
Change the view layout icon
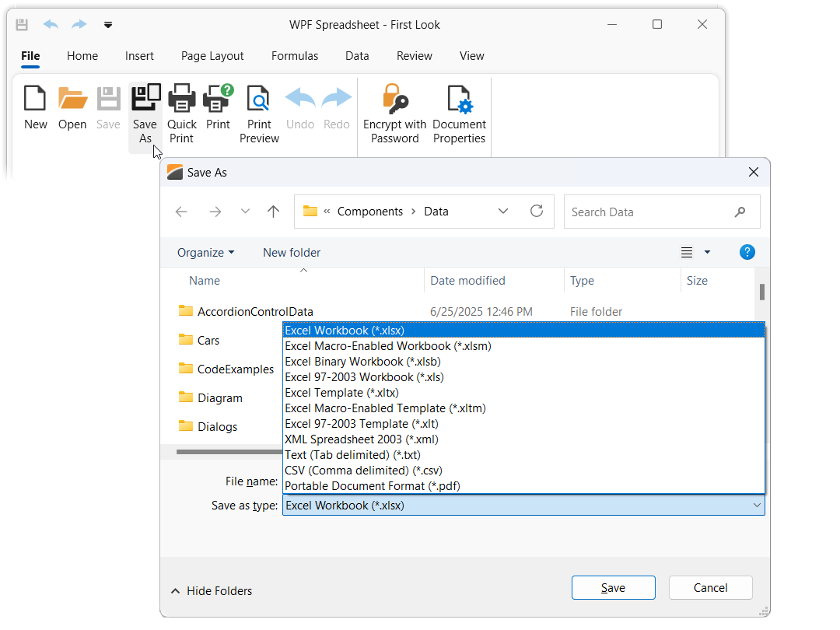(687, 252)
